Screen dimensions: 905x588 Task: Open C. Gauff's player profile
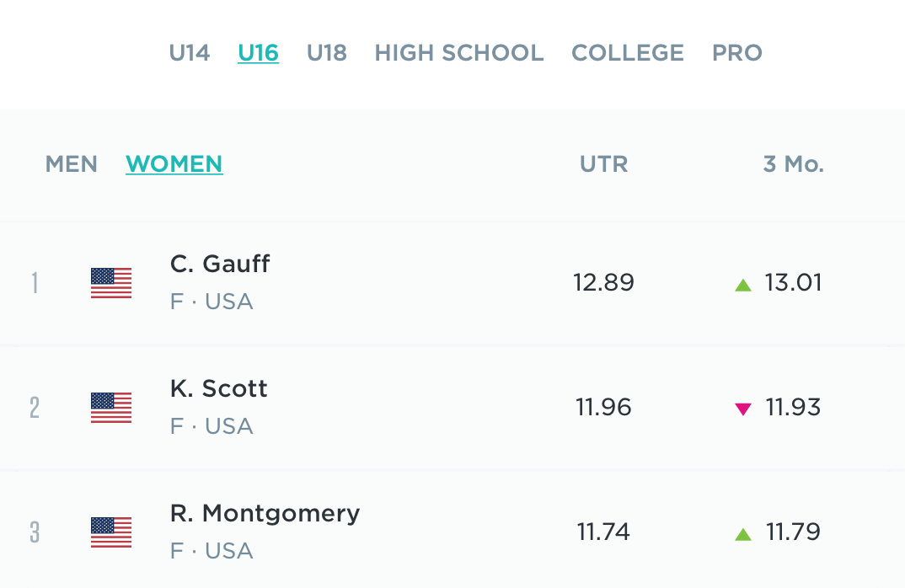coord(220,264)
